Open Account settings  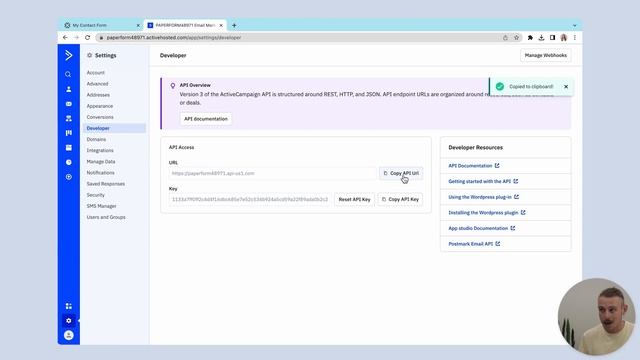[96, 73]
